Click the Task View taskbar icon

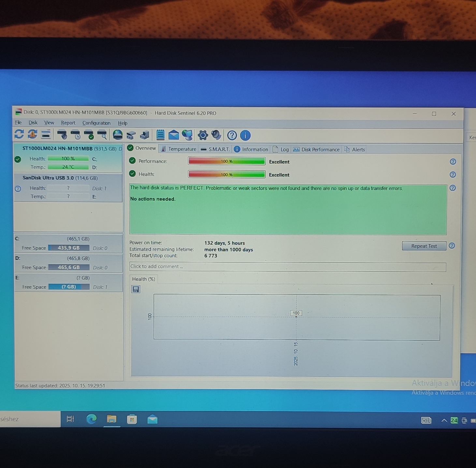(70, 419)
